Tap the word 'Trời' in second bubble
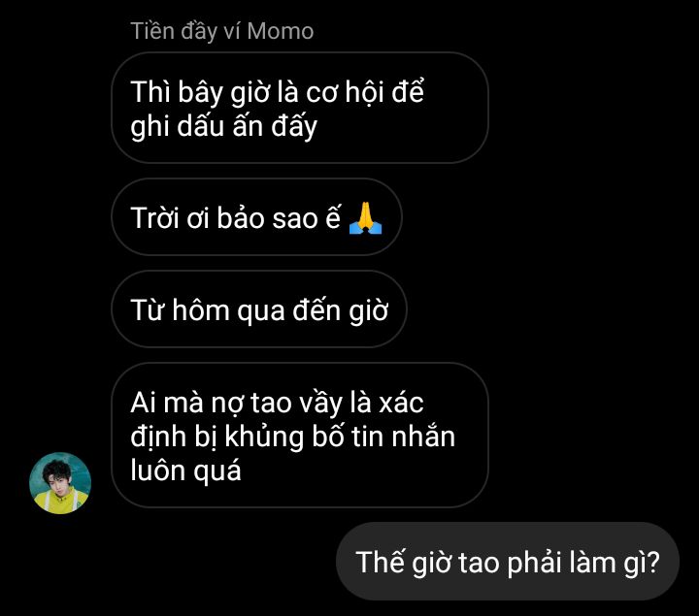The height and width of the screenshot is (616, 699). [x=154, y=218]
